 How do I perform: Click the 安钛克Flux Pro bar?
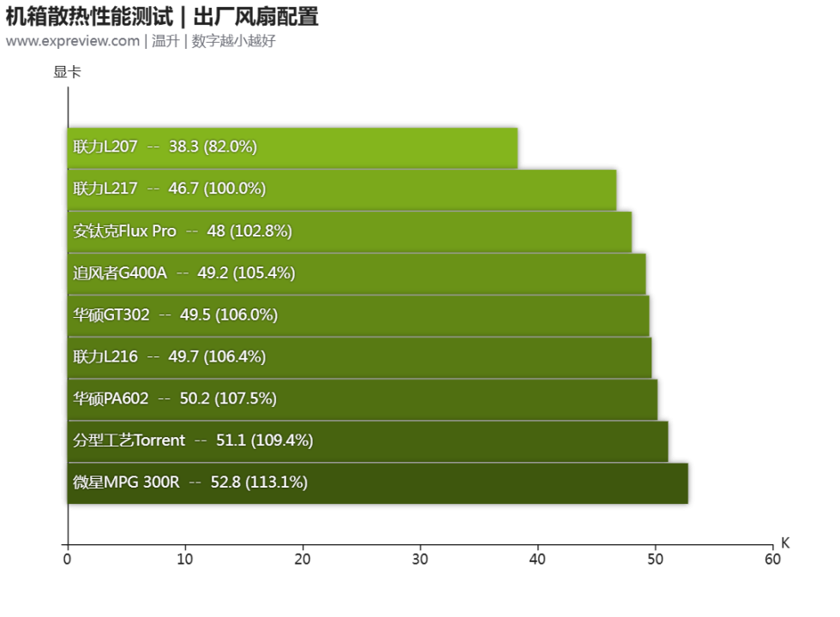[349, 231]
